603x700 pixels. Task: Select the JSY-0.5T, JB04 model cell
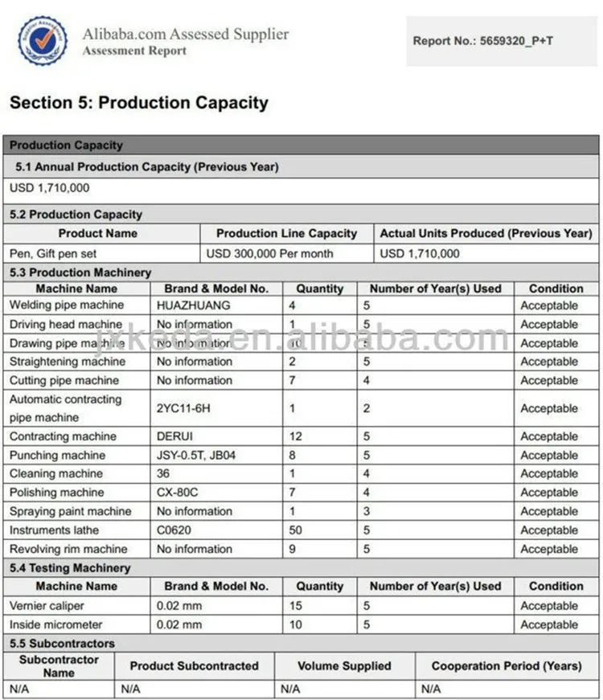click(x=196, y=456)
